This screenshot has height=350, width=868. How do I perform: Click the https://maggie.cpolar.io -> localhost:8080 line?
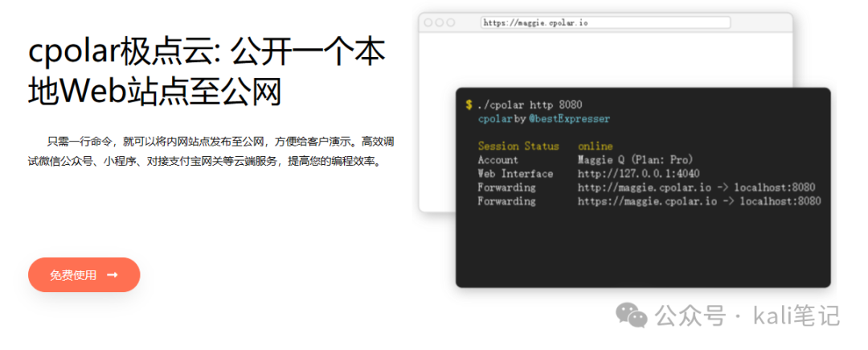699,202
